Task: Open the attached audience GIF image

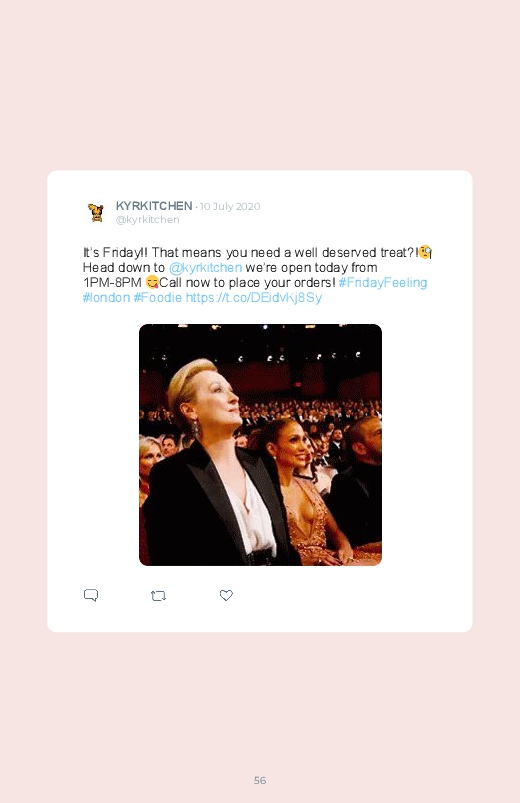Action: (x=260, y=445)
